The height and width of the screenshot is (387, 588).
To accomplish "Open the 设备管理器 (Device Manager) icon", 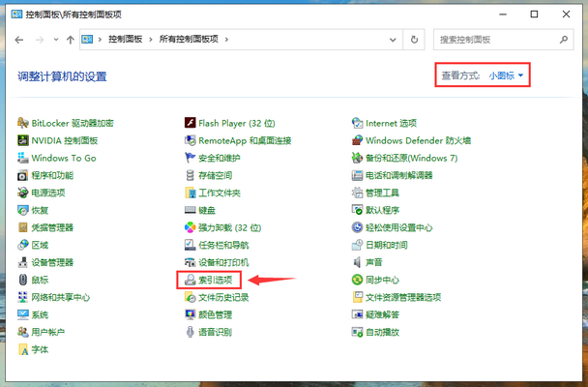I will (x=52, y=262).
